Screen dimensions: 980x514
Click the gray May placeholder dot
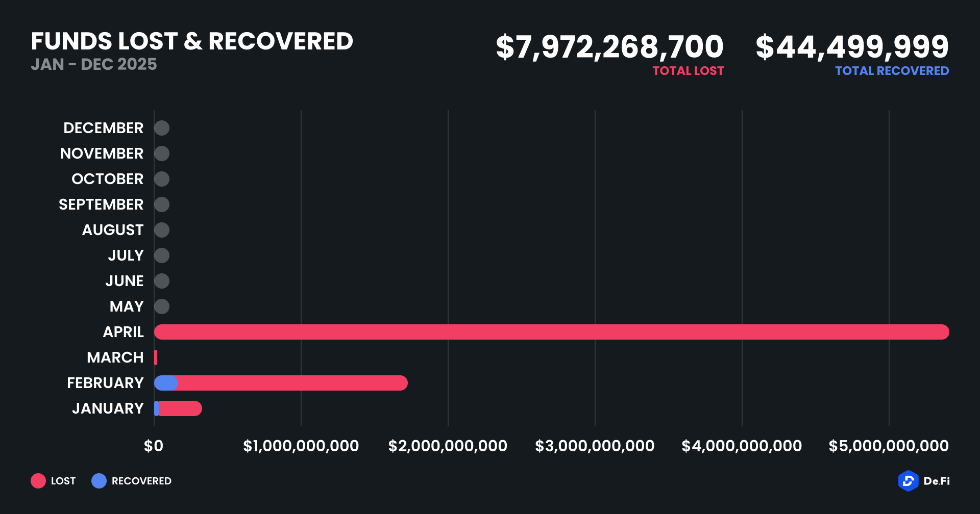(x=162, y=306)
